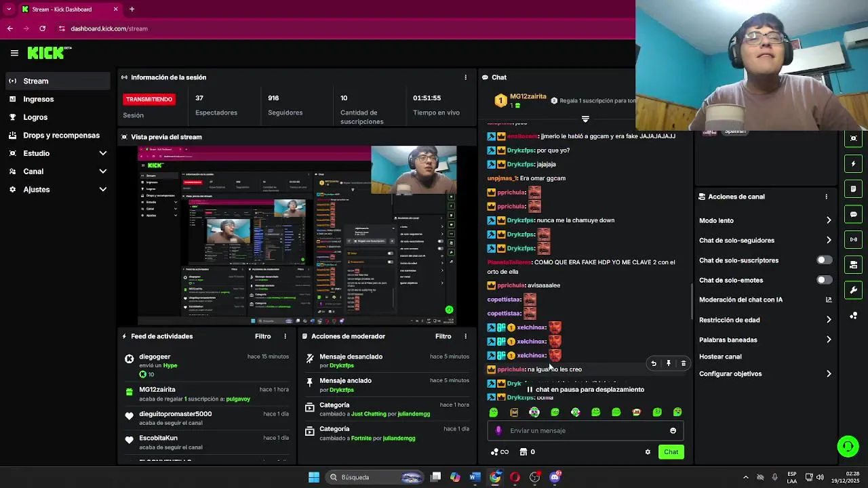Click the Hype link in diegogeer activity

click(x=170, y=365)
